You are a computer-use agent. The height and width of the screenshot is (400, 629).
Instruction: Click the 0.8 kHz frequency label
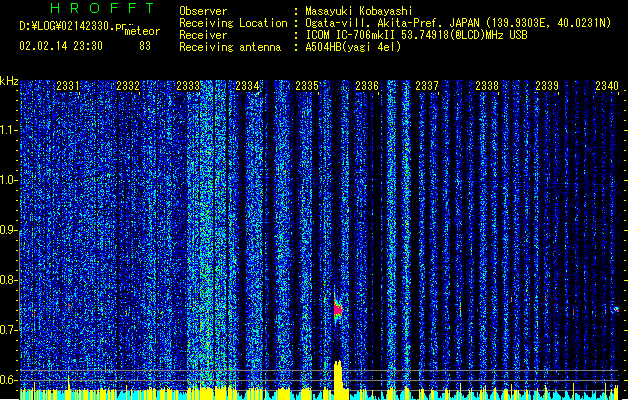pos(9,280)
